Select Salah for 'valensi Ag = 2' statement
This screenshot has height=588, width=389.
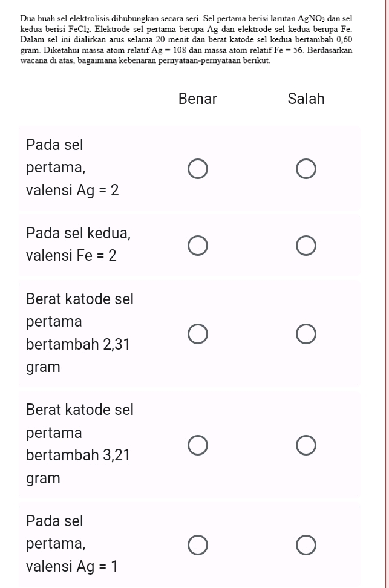(306, 169)
